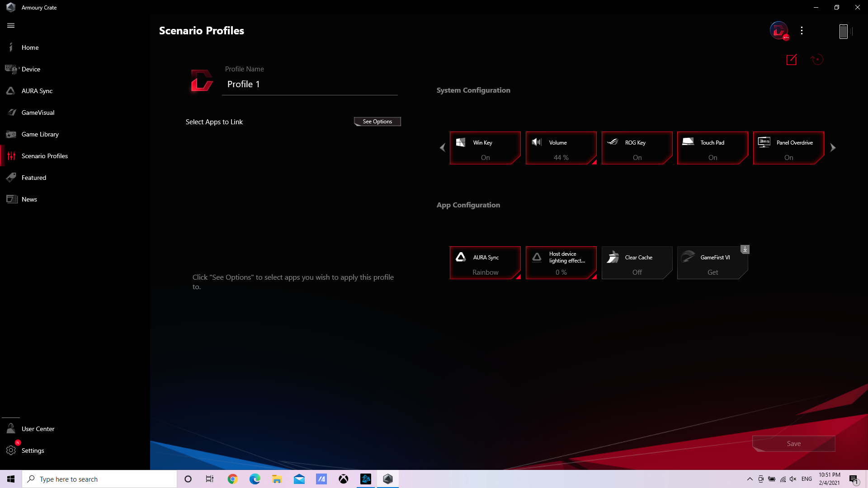Open the hamburger menu in Armoury Crate

point(11,26)
